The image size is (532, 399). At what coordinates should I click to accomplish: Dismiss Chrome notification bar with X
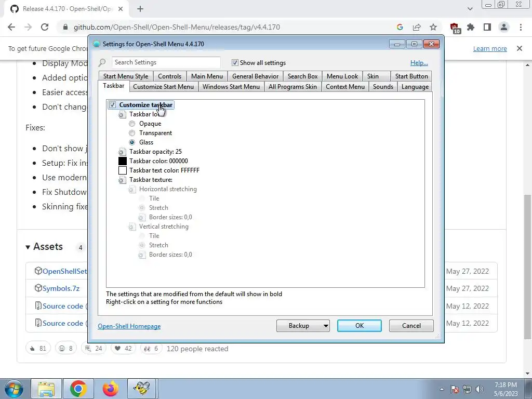coord(520,48)
